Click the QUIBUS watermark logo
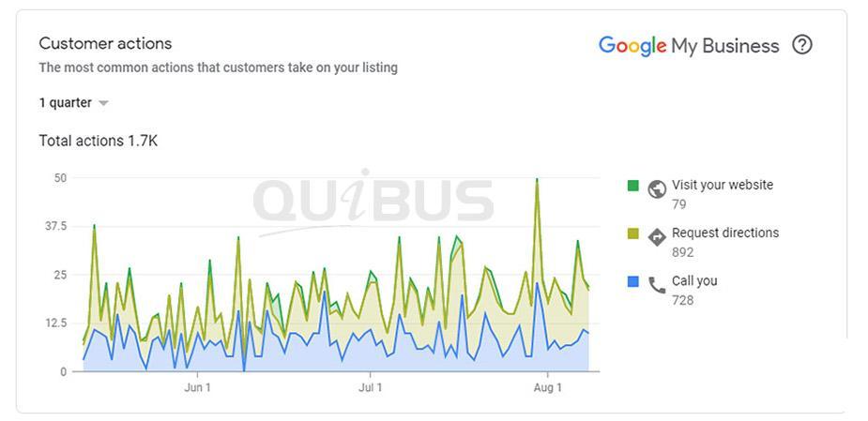The image size is (868, 421). (x=373, y=200)
